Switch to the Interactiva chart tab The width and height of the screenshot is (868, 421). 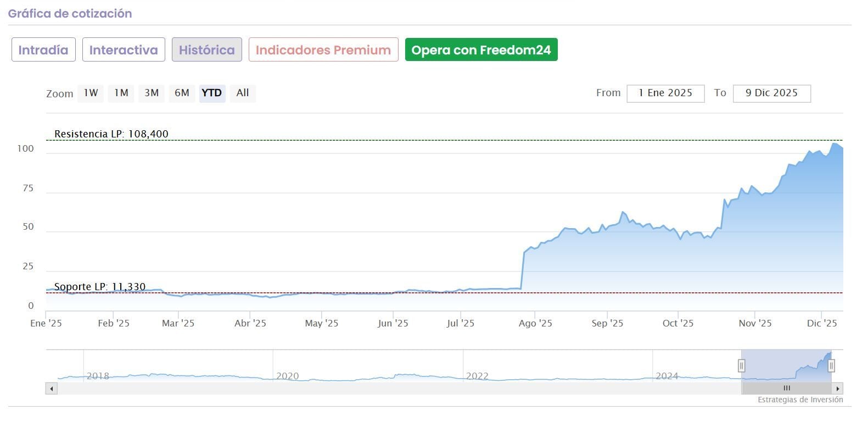coord(124,50)
